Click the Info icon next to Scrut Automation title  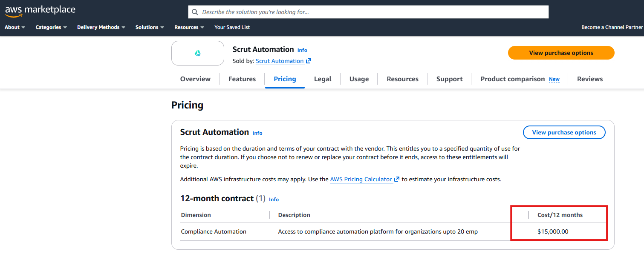[x=302, y=50]
